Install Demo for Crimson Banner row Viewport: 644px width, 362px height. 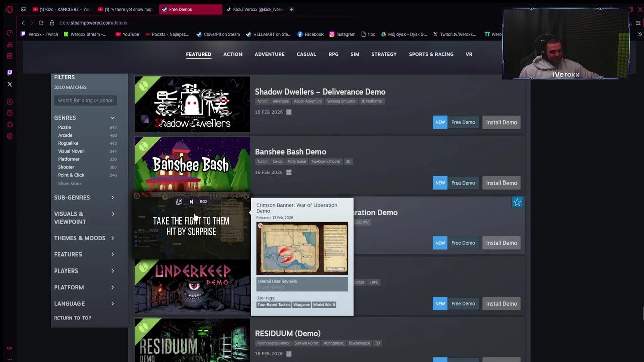pos(501,243)
